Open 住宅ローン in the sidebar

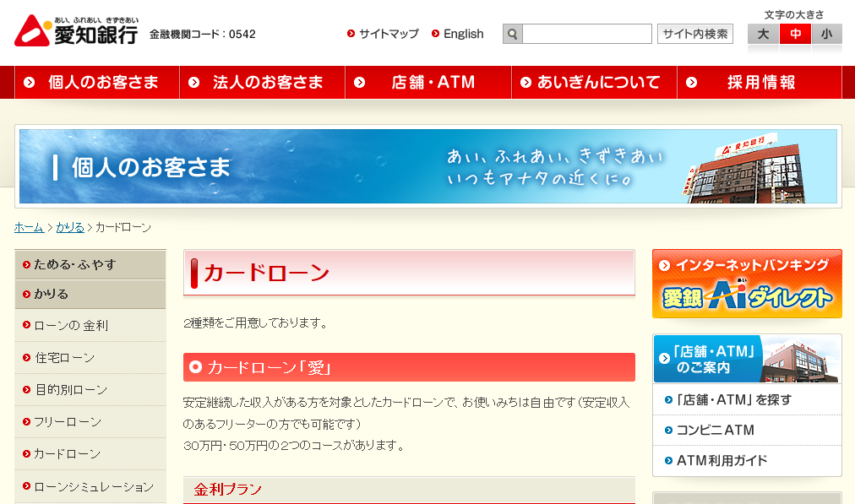click(90, 357)
